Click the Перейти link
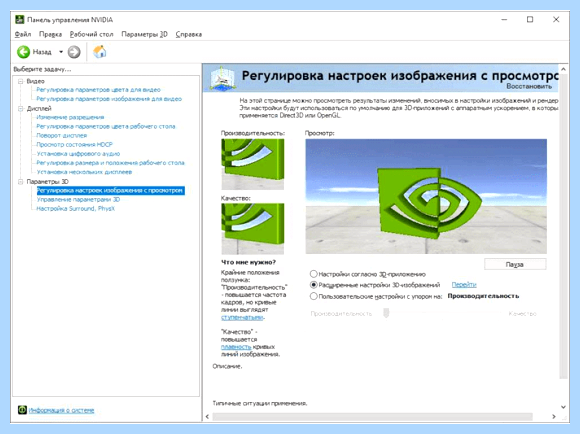The width and height of the screenshot is (580, 434). [x=464, y=285]
